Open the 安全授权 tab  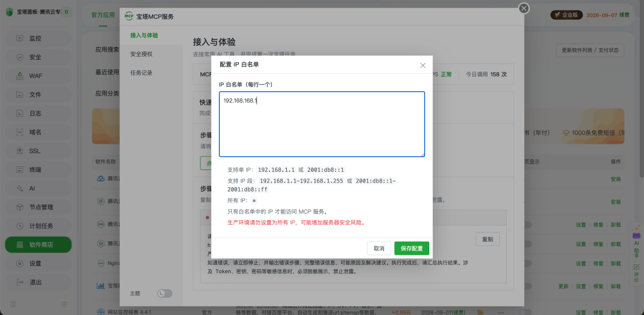pyautogui.click(x=141, y=54)
